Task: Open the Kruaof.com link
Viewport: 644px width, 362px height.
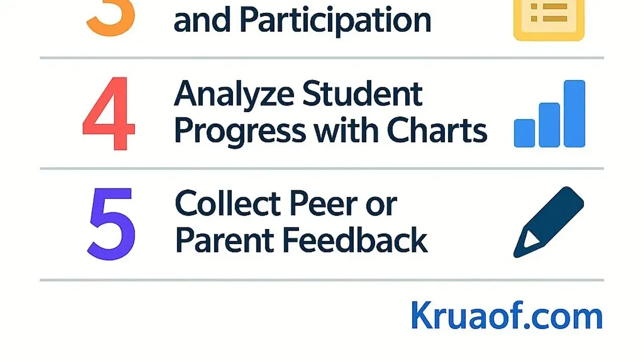Action: [x=507, y=316]
